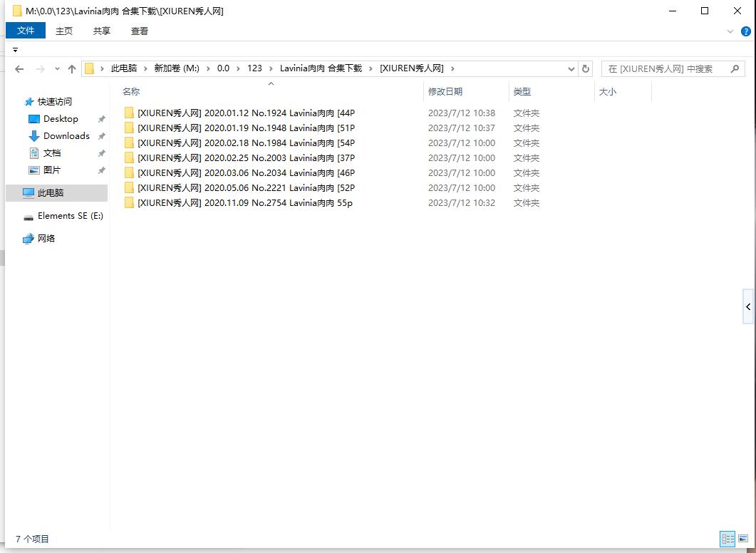This screenshot has height=553, width=756.
Task: Select Downloads label in quick access
Action: [x=66, y=136]
